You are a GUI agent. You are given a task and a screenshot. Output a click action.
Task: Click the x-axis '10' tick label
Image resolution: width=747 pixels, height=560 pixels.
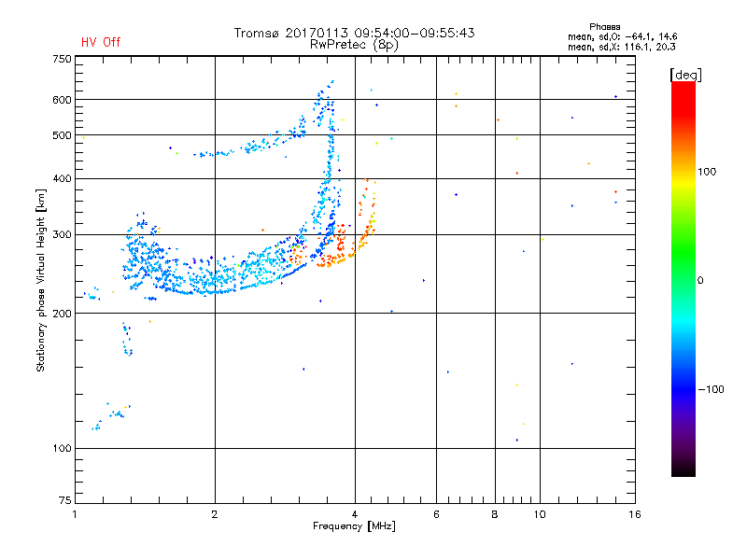(x=540, y=514)
